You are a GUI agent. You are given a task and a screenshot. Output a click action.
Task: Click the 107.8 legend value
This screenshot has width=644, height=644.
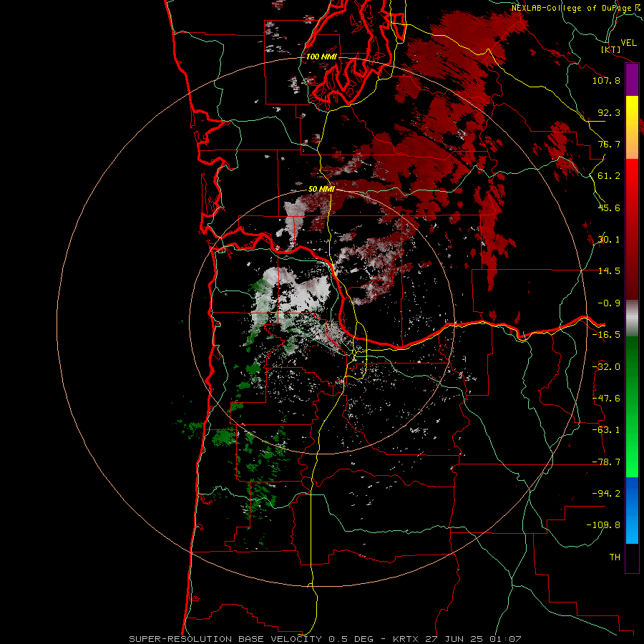click(x=606, y=80)
